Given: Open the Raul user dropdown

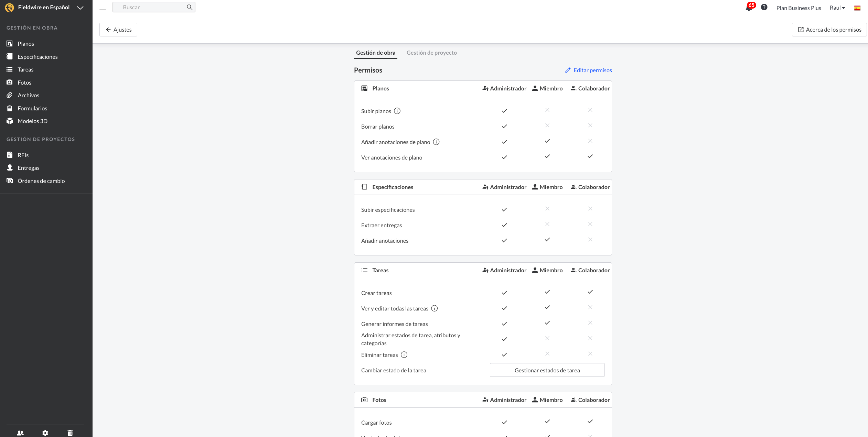Looking at the screenshot, I should coord(837,8).
